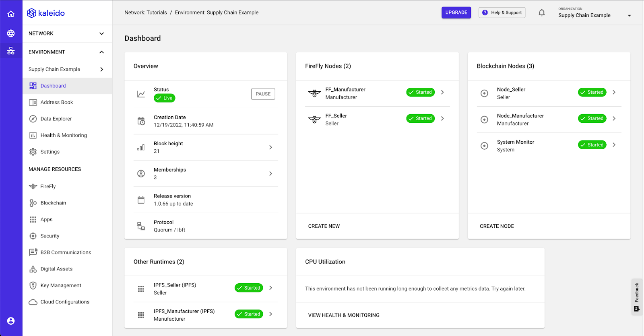
Task: Click the Node_Seller blockchain node icon
Action: coord(485,93)
